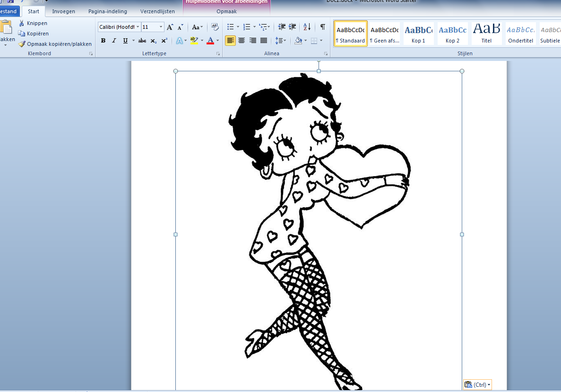Toggle underline formatting
The image size is (561, 392).
coord(125,41)
